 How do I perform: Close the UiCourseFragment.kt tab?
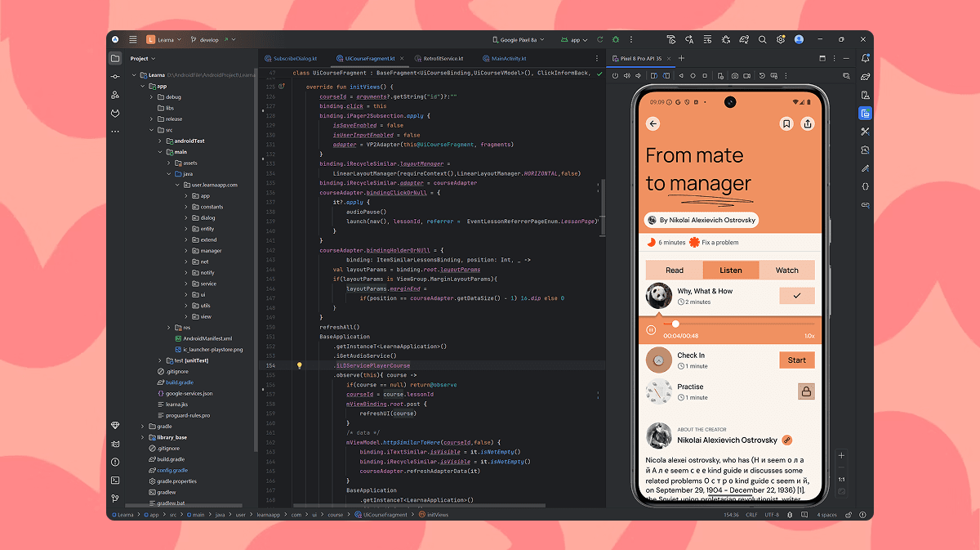coord(400,59)
